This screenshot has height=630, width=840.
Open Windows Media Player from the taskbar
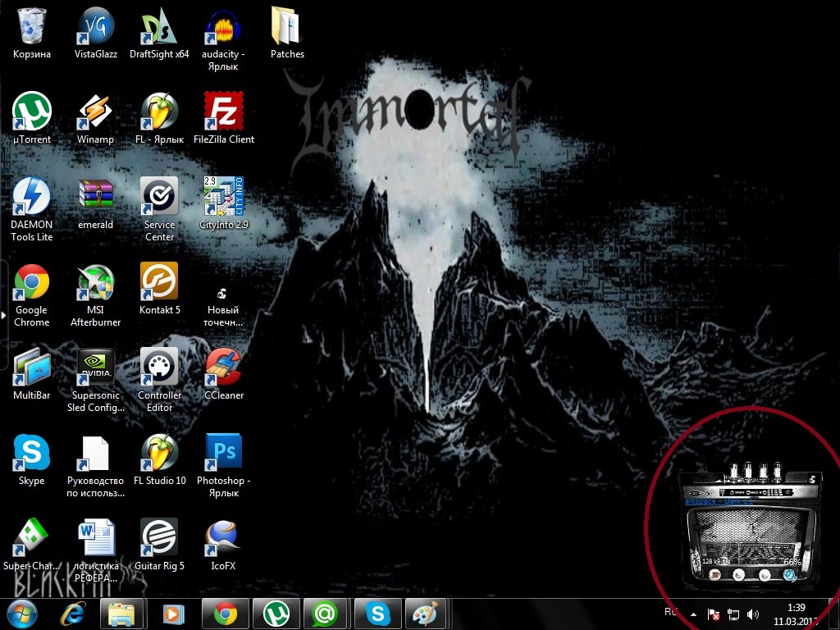172,614
